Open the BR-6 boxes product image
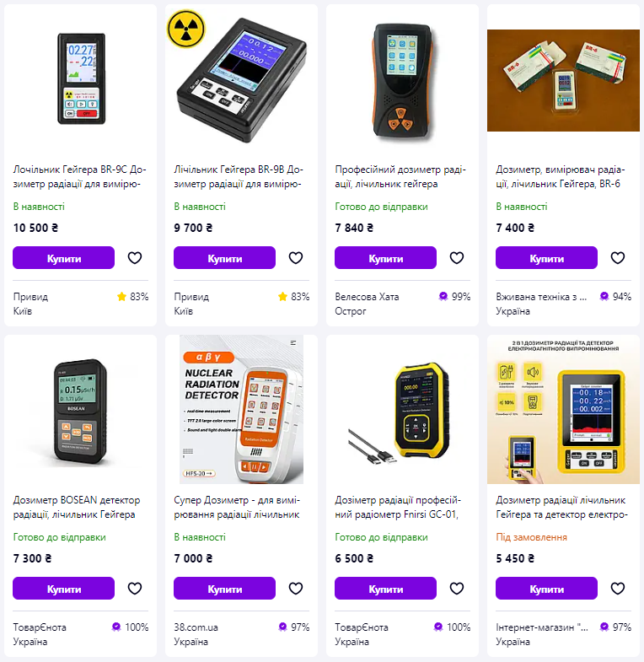644x662 pixels. [x=563, y=80]
